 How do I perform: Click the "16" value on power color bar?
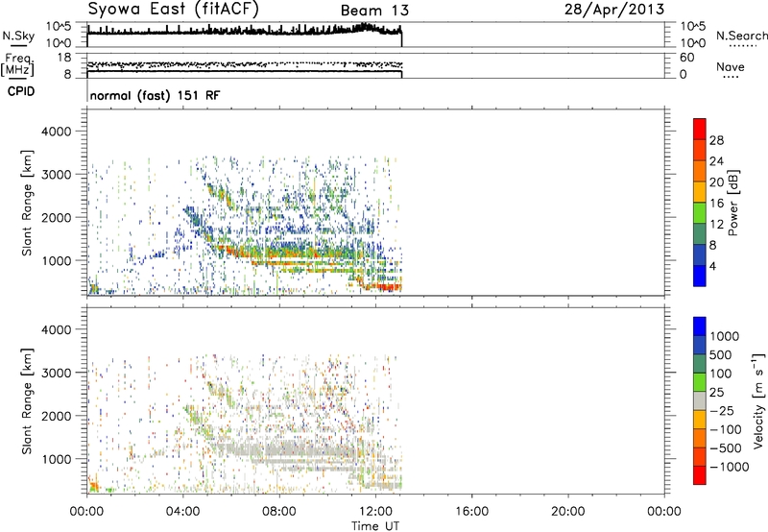(716, 204)
